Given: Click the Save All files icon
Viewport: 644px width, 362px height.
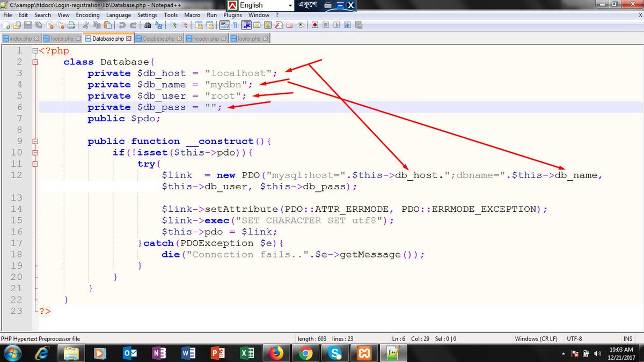Looking at the screenshot, I should point(39,25).
